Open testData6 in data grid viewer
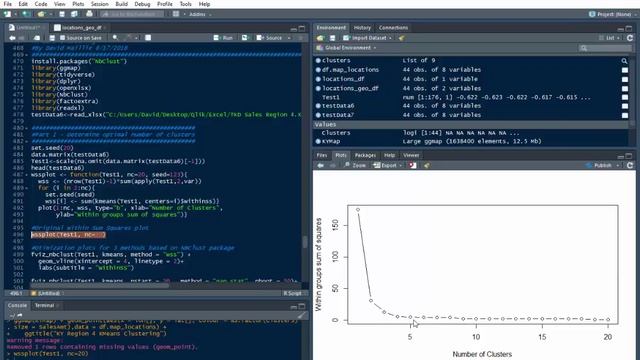Viewport: 640px width, 360px height. coord(625,106)
